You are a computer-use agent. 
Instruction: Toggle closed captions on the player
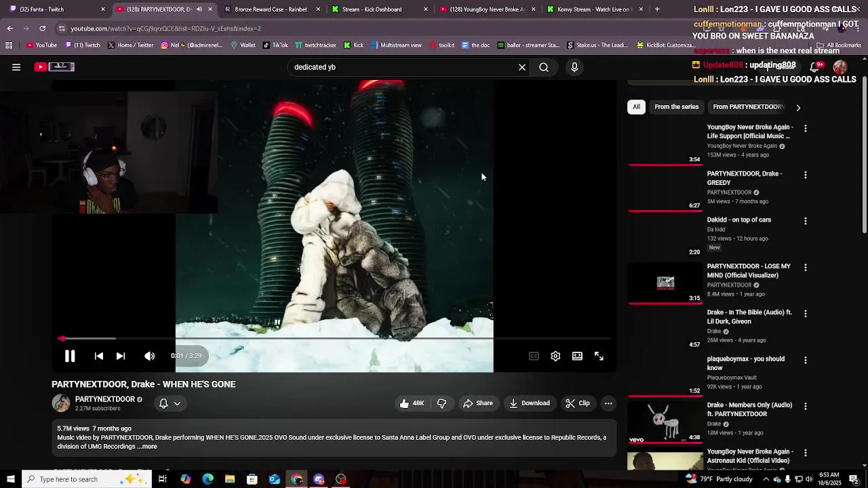click(x=534, y=356)
